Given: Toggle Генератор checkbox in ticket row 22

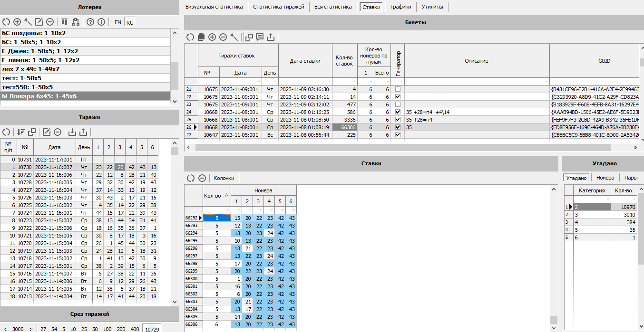Looking at the screenshot, I should 398,97.
